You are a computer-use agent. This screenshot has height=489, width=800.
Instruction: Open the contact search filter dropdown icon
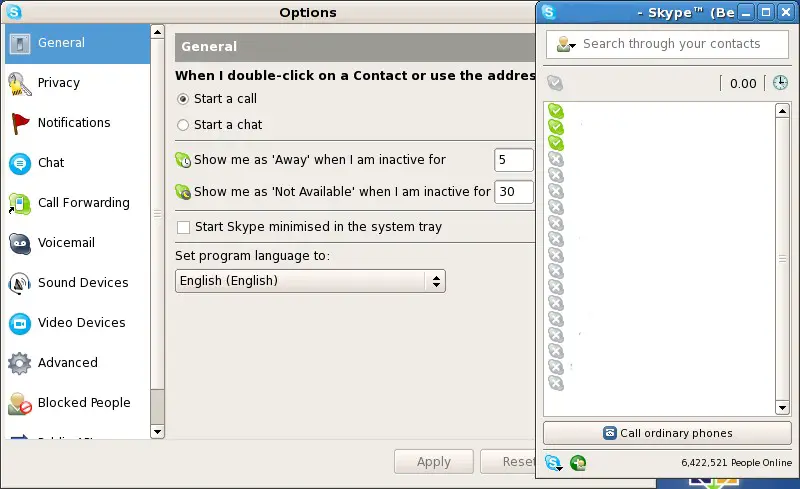click(x=566, y=44)
